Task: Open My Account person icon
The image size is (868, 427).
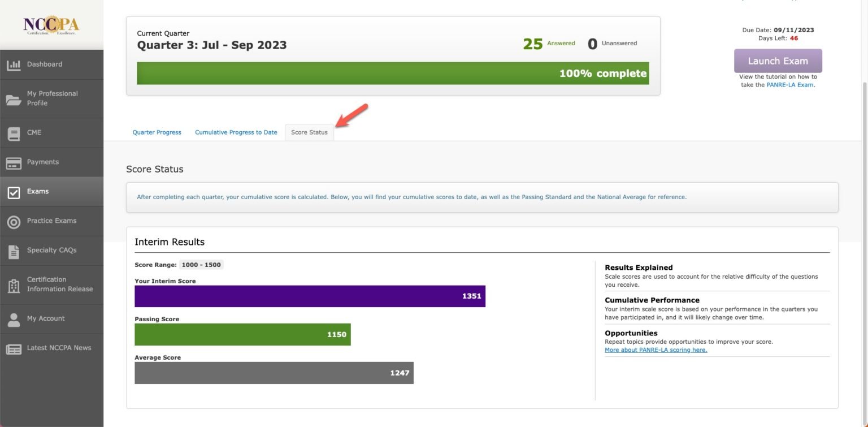Action: (14, 320)
